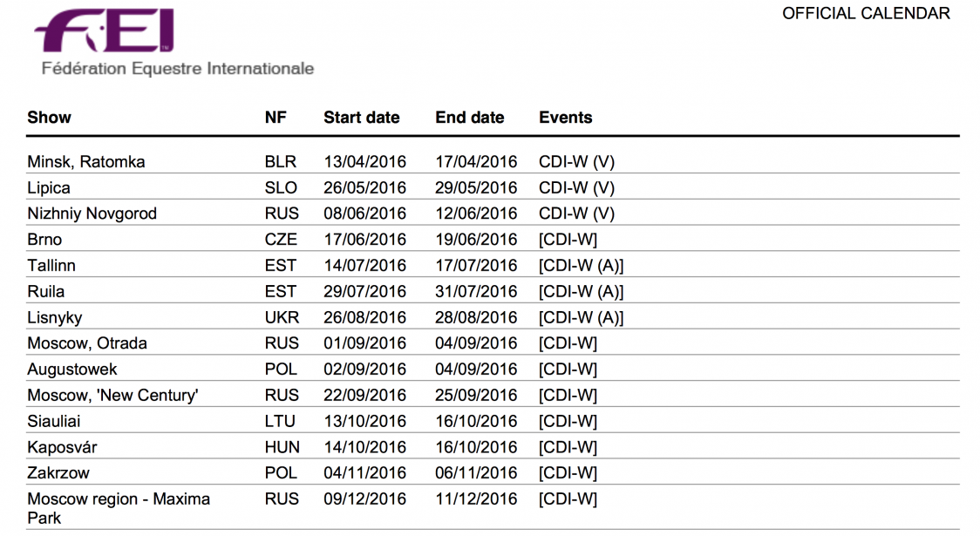The image size is (980, 536).
Task: Click the Lisnyky show name
Action: pyautogui.click(x=54, y=318)
